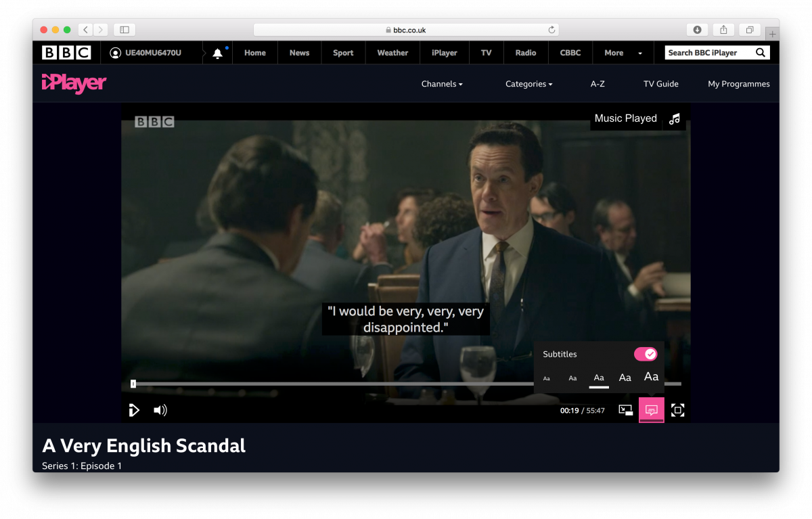Seek using the video progress bar
Viewport: 812px width, 519px height.
pos(406,384)
